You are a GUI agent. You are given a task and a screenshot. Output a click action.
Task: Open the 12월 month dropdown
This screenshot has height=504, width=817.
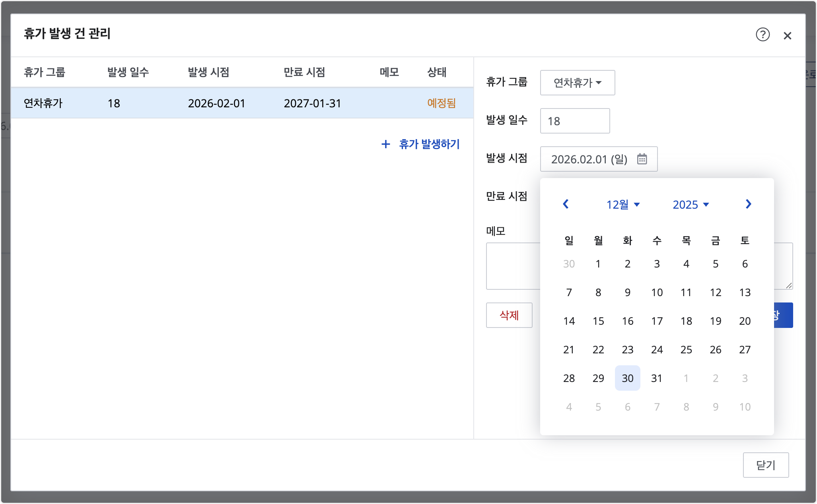(x=622, y=205)
